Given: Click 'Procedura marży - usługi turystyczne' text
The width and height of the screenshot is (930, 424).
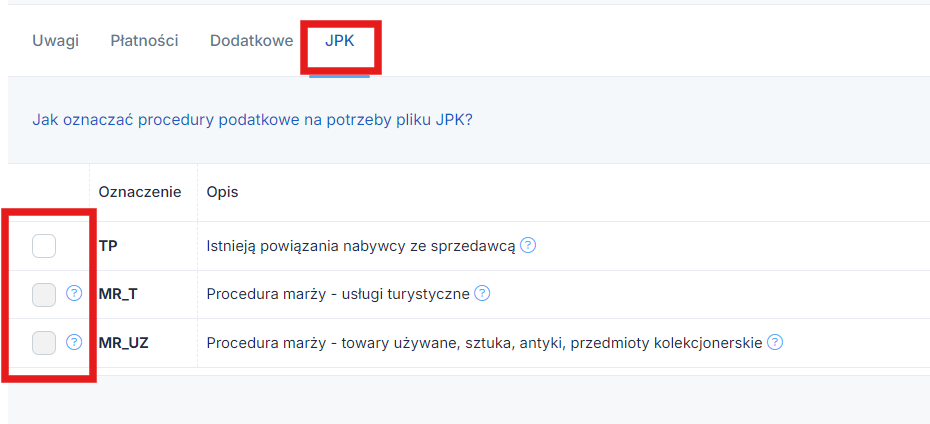Looking at the screenshot, I should (x=338, y=294).
